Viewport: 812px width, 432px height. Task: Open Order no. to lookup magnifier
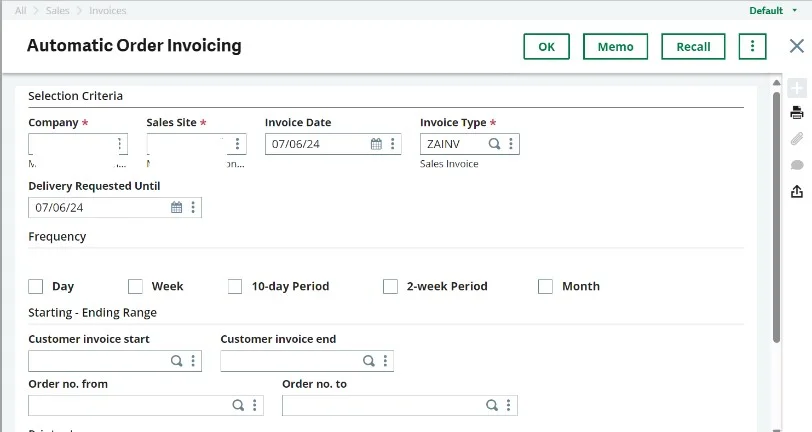pos(492,406)
